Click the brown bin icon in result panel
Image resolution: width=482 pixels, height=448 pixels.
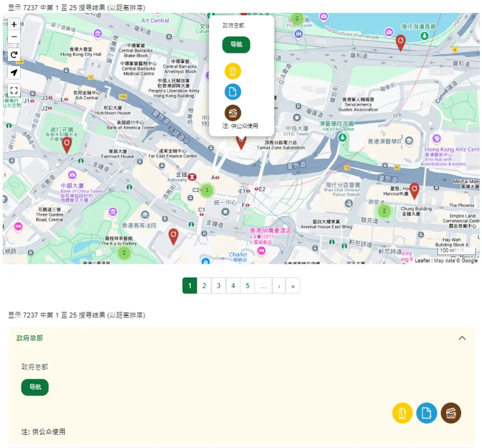click(451, 413)
